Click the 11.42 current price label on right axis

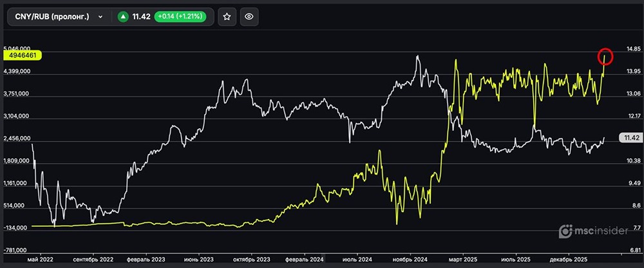click(630, 138)
